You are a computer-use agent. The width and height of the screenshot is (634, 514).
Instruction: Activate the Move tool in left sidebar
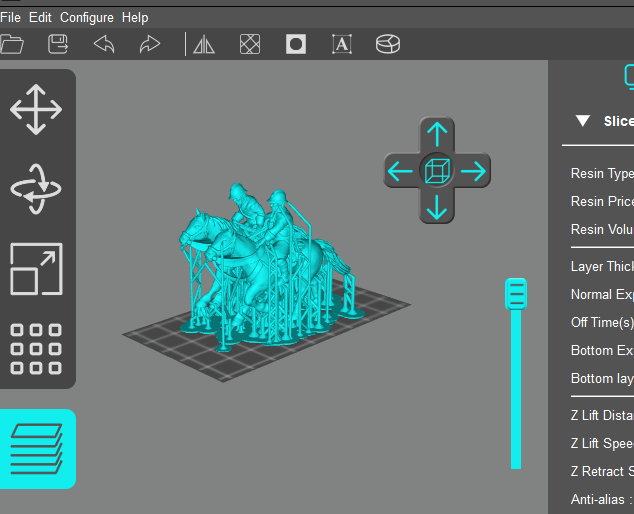click(36, 109)
